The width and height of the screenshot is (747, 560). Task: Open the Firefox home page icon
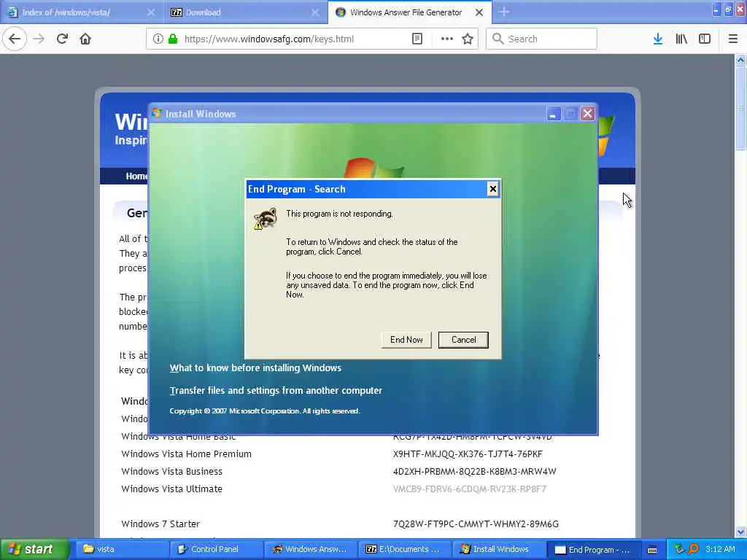point(85,39)
